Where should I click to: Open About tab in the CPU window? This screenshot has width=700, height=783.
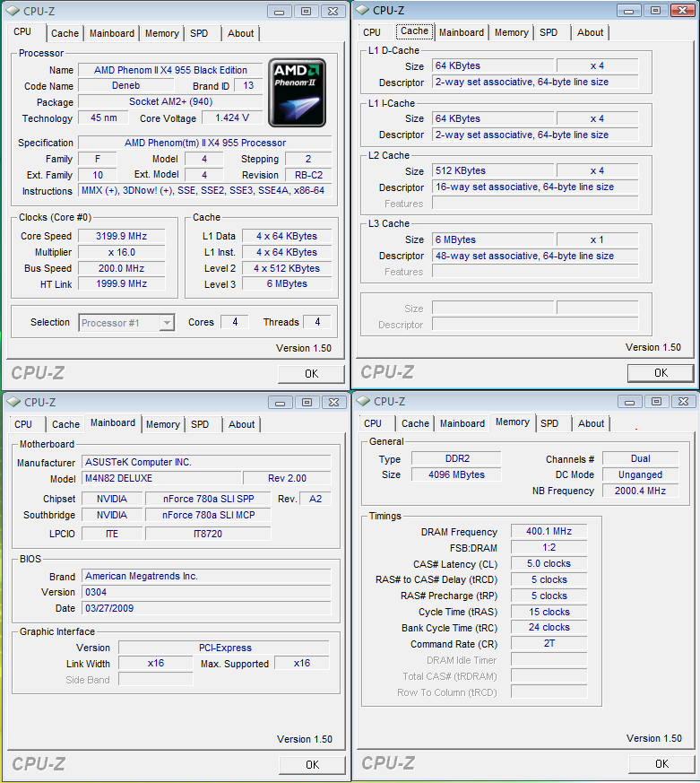pos(240,33)
